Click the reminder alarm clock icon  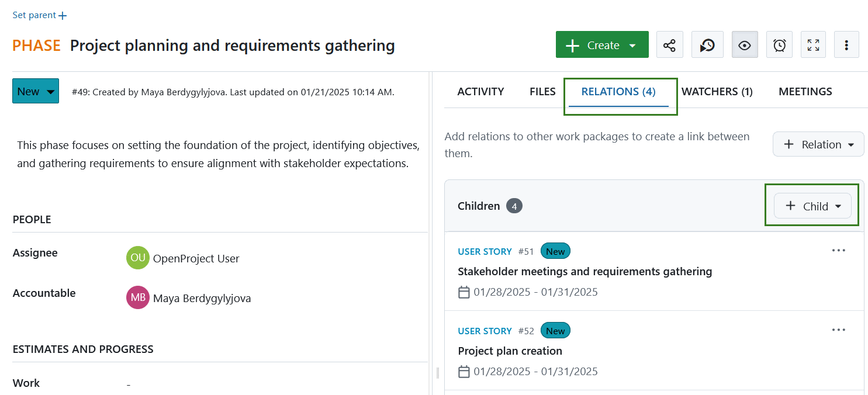pyautogui.click(x=779, y=44)
